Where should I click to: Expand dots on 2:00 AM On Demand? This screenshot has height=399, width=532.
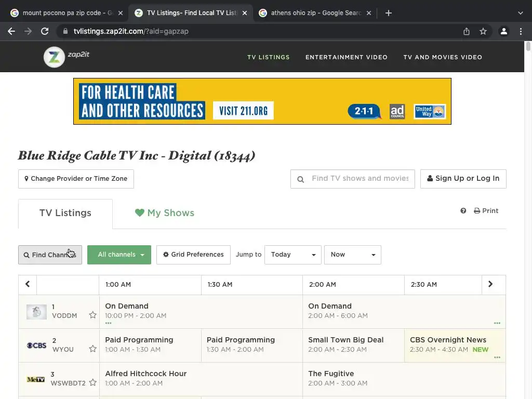497,323
